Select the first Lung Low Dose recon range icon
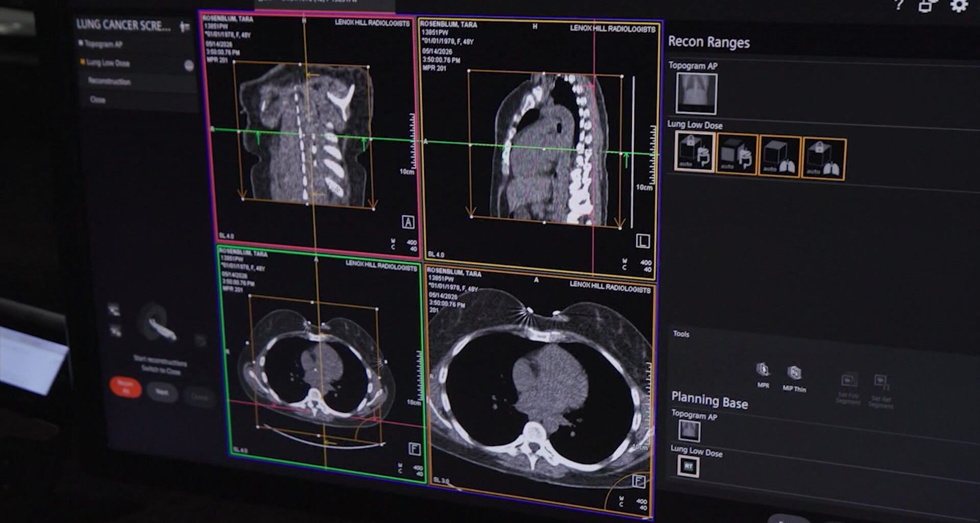 tap(694, 151)
